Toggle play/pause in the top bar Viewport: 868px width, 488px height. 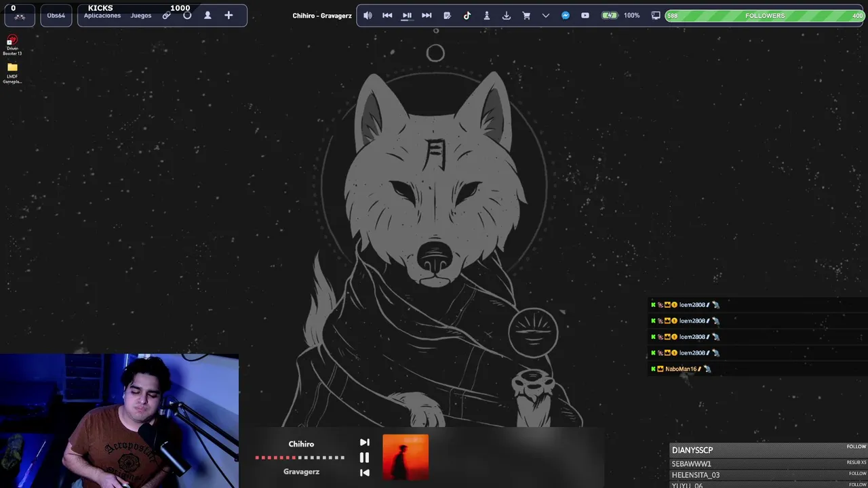(407, 16)
